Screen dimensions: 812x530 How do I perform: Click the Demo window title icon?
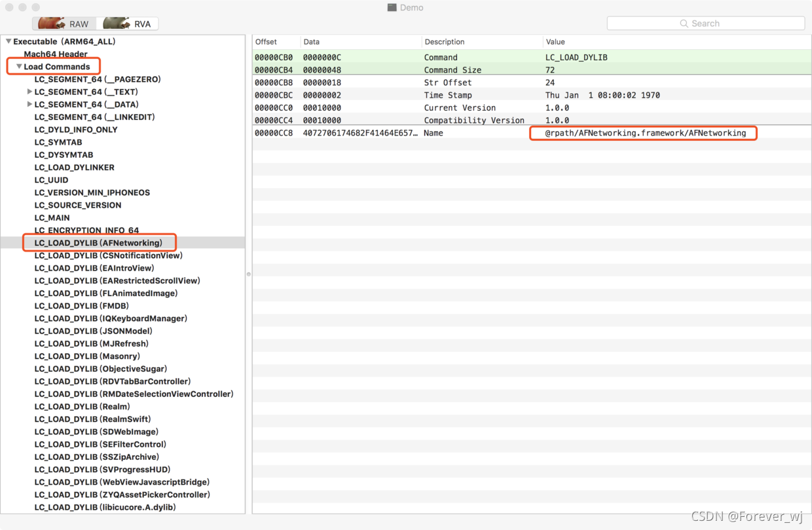coord(392,8)
